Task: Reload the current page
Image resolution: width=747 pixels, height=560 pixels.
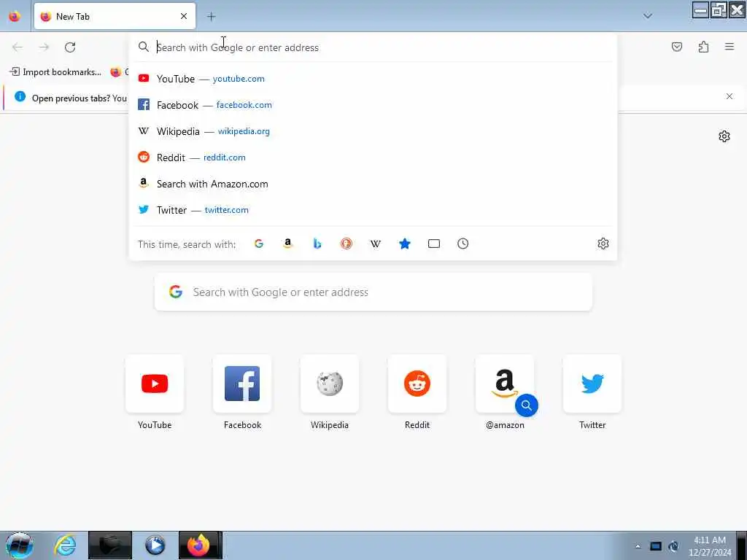Action: [x=70, y=47]
